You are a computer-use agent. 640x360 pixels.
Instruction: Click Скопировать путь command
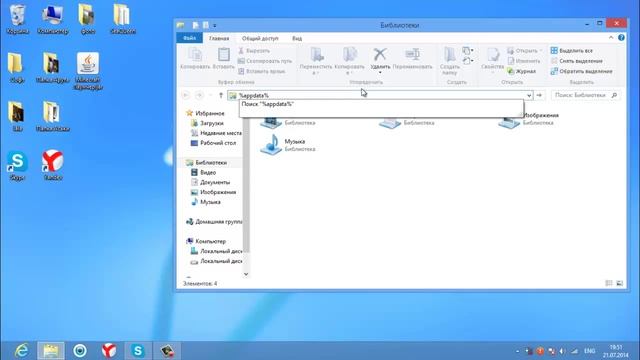coord(265,61)
